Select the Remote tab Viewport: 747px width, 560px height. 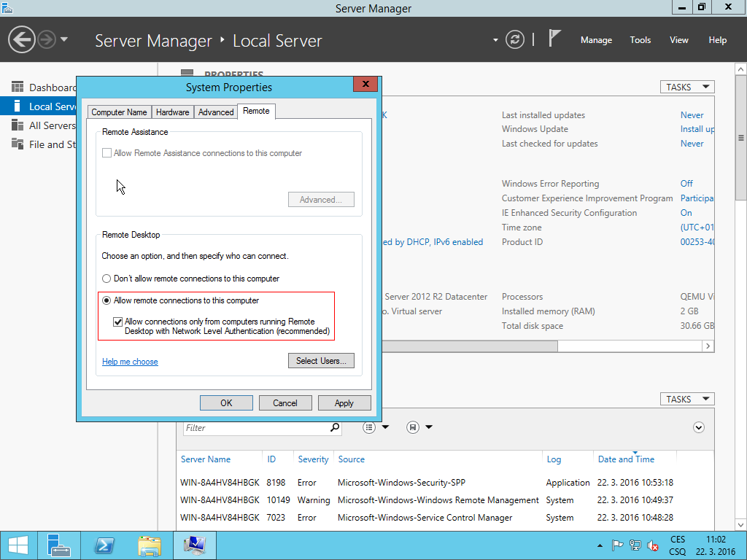point(256,111)
